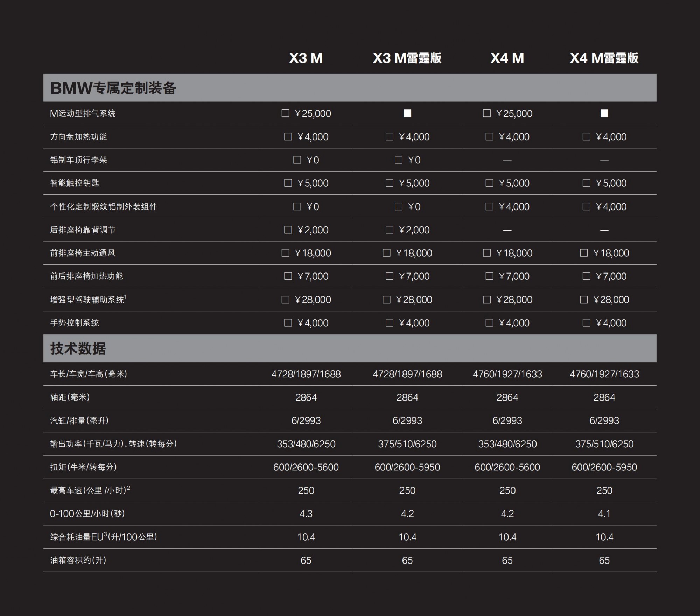Select 个性化定制锻纹铝制外装组件 for X4 M
700x616 pixels.
(x=490, y=206)
